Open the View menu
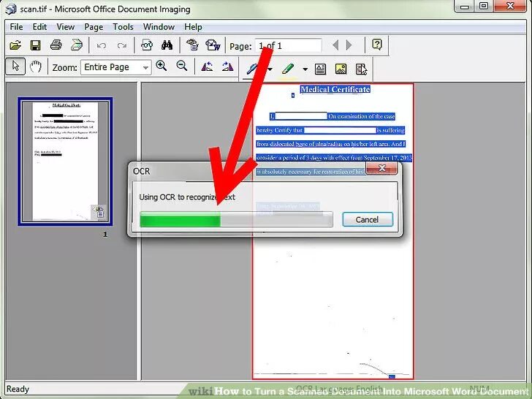The image size is (532, 399). [x=66, y=27]
